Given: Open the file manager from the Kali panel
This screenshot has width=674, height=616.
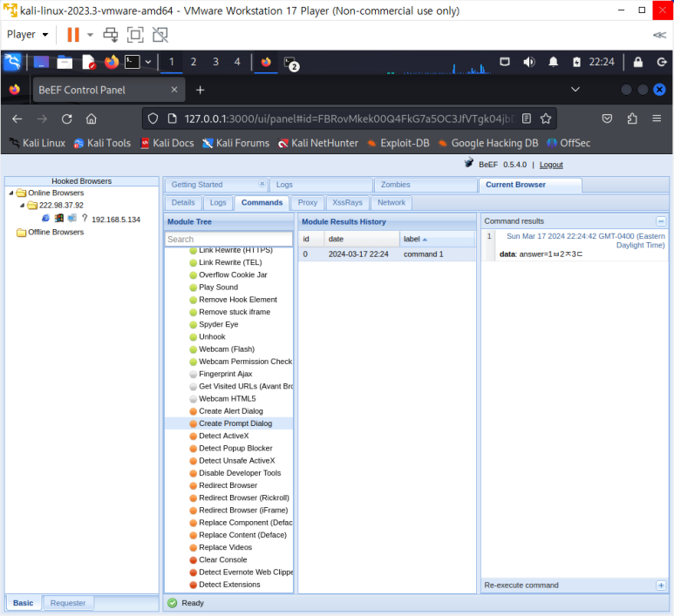Looking at the screenshot, I should click(x=65, y=62).
